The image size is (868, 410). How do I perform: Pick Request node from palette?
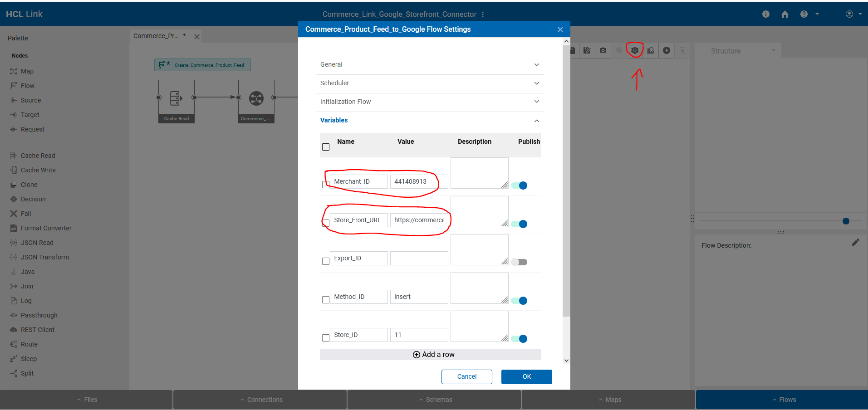point(27,129)
